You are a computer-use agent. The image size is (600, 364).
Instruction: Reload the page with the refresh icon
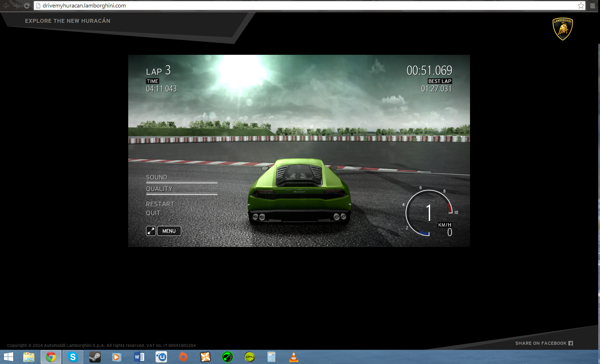pos(27,6)
